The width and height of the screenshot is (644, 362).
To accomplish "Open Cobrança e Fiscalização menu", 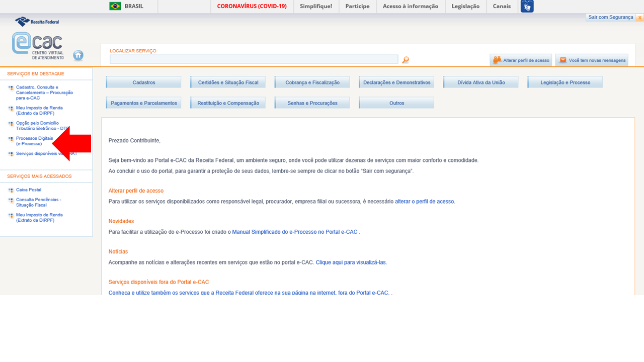I will tap(312, 82).
